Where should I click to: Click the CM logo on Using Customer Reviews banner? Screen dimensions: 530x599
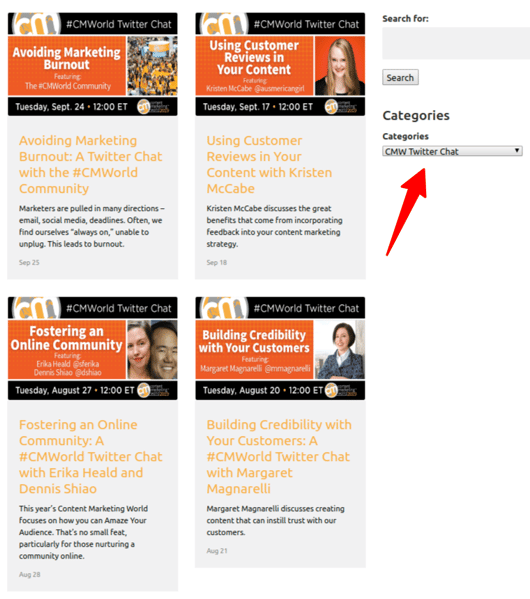[x=224, y=24]
